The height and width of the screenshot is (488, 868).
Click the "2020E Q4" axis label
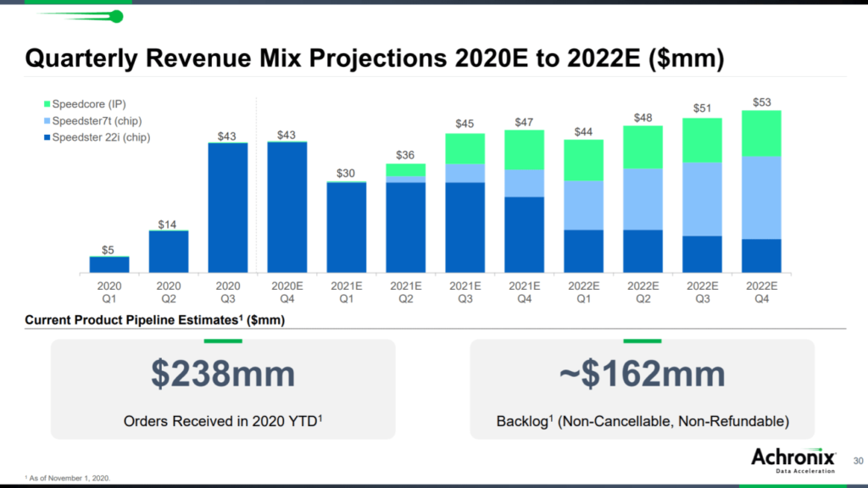[287, 292]
